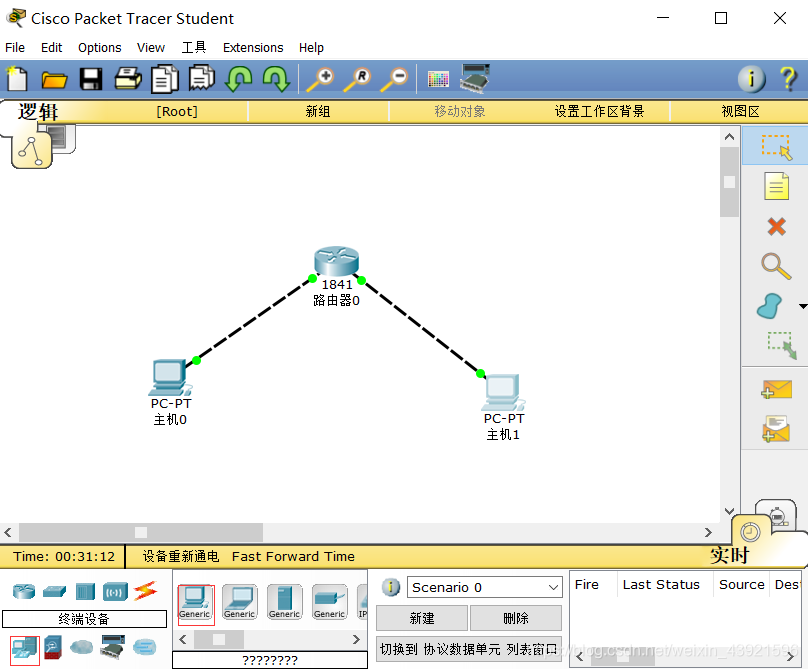Click Fast Forward Time
808x669 pixels.
pyautogui.click(x=293, y=557)
